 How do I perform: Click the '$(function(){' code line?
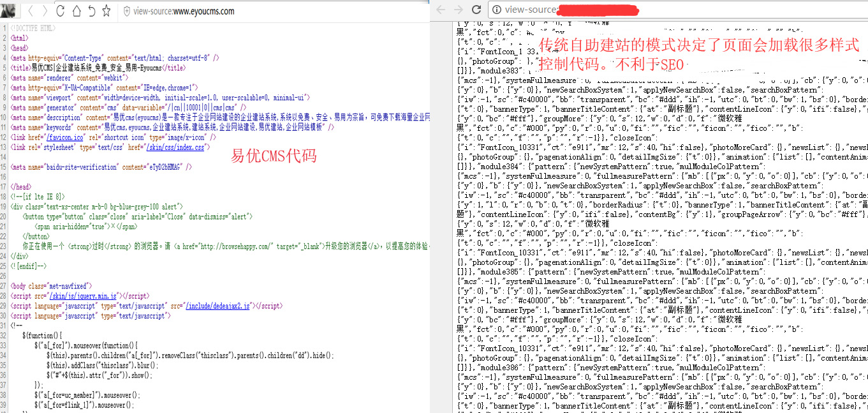click(42, 336)
